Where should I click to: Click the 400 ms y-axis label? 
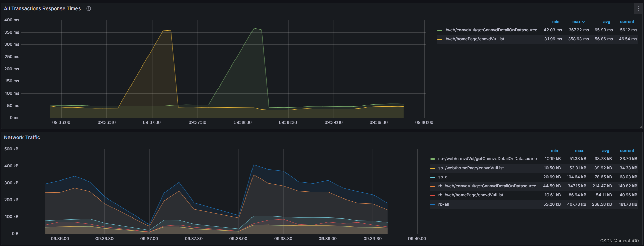pos(12,20)
